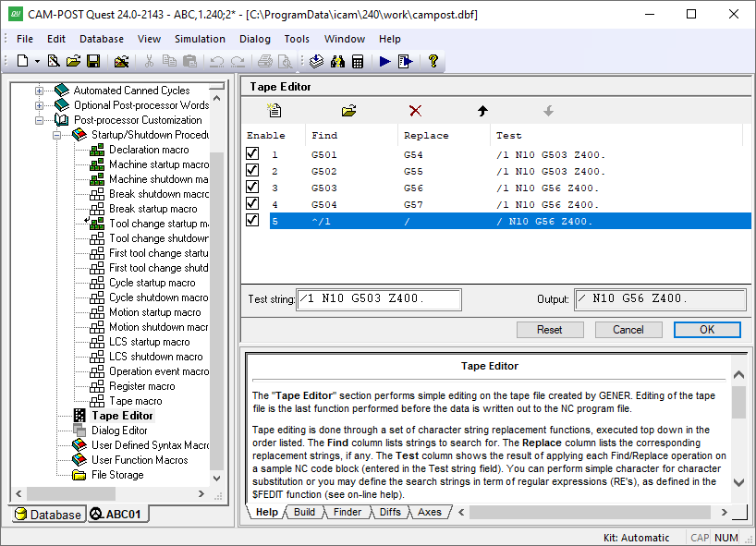Toggle the checkbox for row 2 G502
Viewport: 756px width, 546px height.
tap(252, 171)
